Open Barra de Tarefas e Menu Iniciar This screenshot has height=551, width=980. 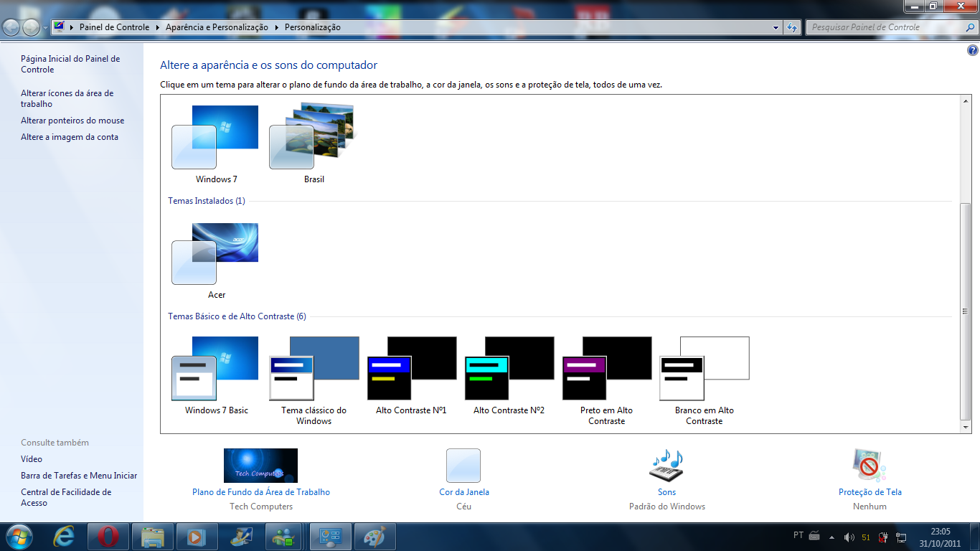[x=79, y=476]
